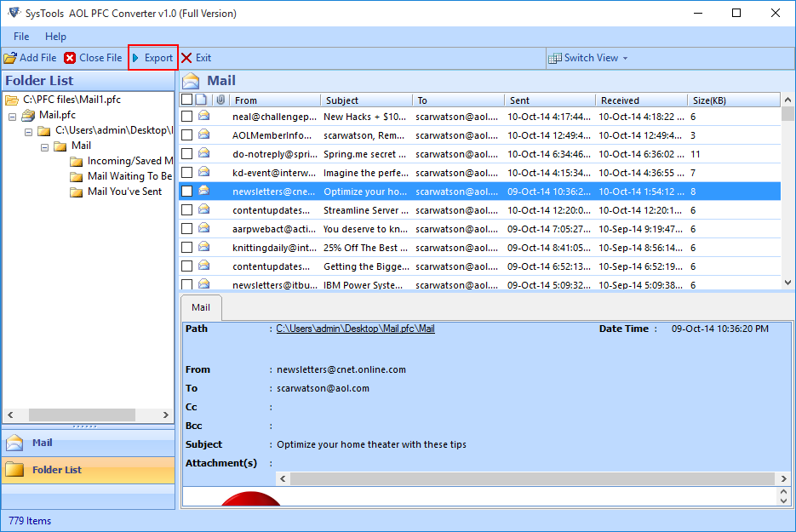Sort by the To column header

click(x=458, y=100)
